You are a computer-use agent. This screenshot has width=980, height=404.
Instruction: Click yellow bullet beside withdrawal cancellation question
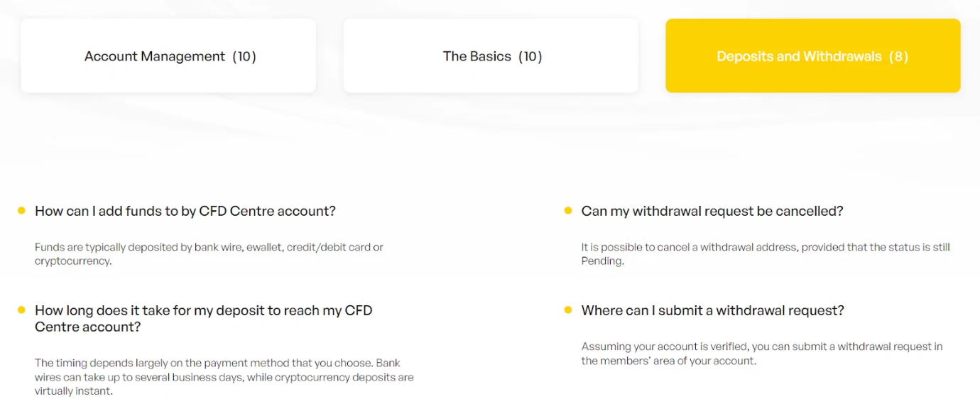click(x=568, y=211)
